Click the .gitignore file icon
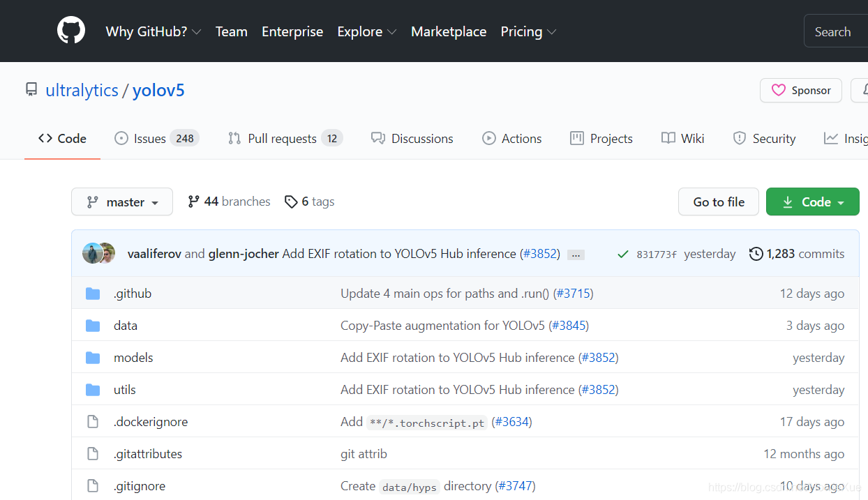 coord(93,486)
